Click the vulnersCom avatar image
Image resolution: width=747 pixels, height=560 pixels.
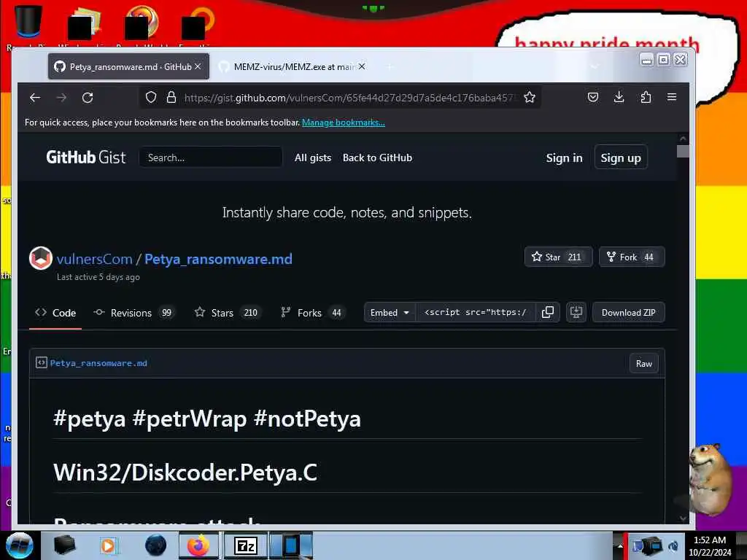pyautogui.click(x=41, y=258)
